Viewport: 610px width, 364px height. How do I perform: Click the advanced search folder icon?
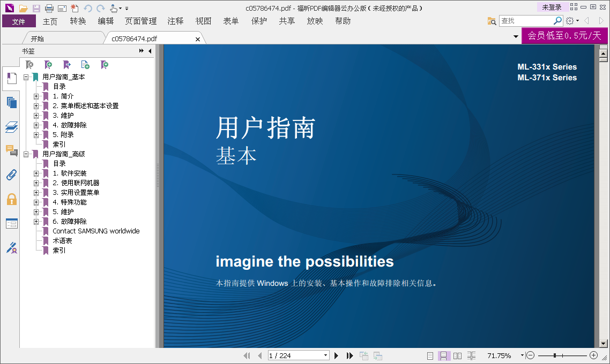(492, 21)
